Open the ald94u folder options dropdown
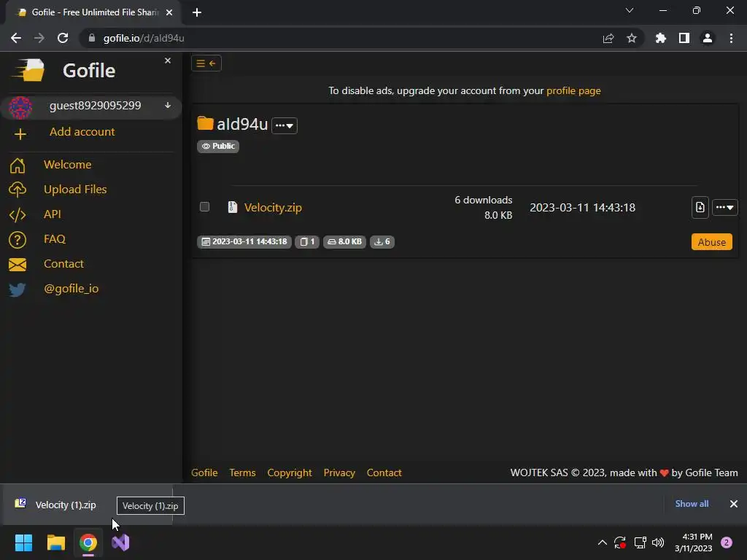The width and height of the screenshot is (747, 560). [x=285, y=125]
